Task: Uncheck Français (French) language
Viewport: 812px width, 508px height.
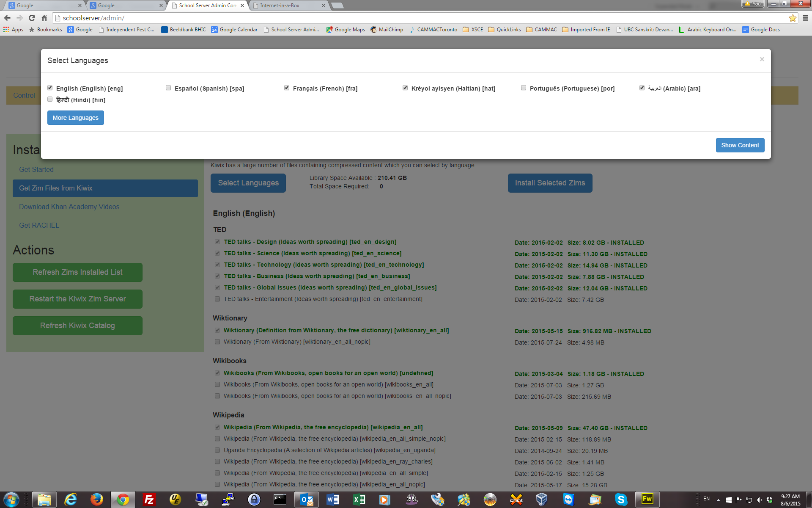Action: coord(287,88)
